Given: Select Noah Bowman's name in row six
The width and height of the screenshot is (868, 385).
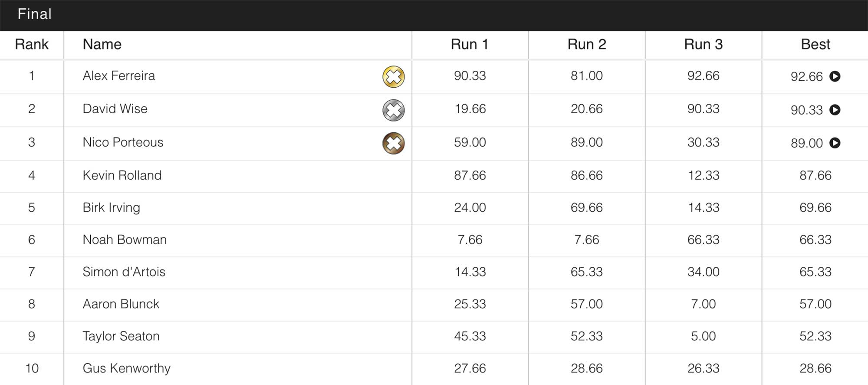Looking at the screenshot, I should click(125, 240).
